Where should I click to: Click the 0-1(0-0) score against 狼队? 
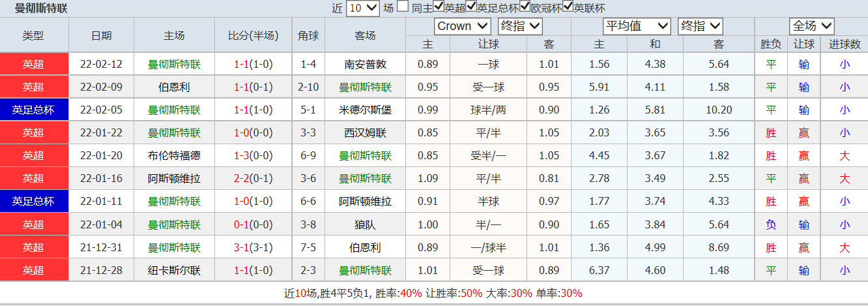[x=253, y=224]
